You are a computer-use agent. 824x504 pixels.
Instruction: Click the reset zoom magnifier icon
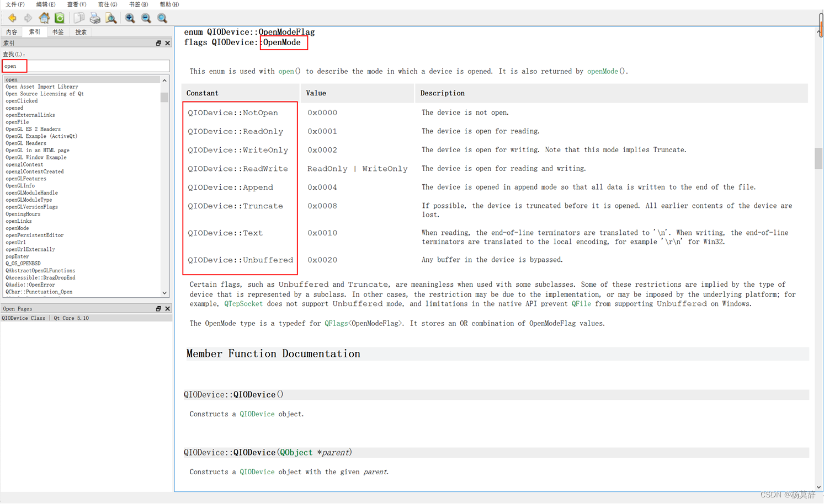click(x=162, y=18)
